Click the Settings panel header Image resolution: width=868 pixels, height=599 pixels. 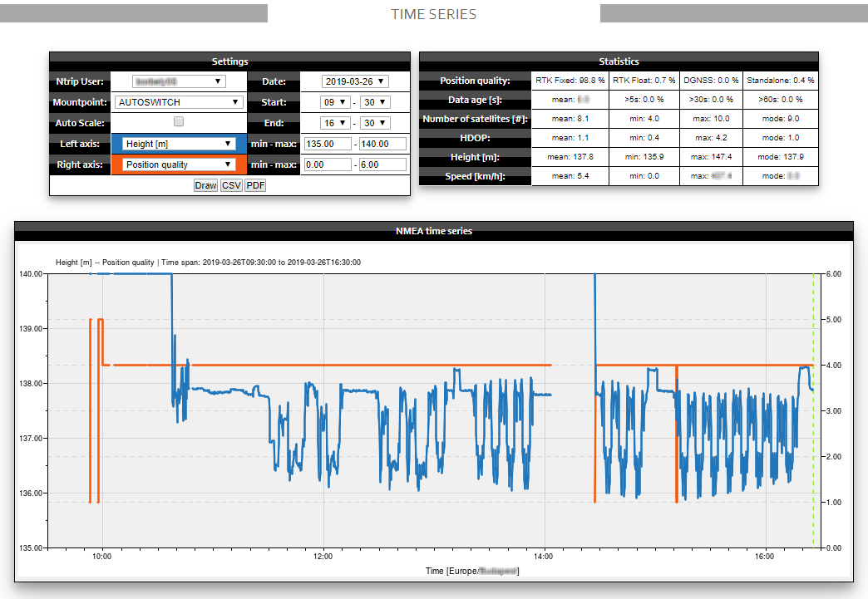click(x=229, y=61)
